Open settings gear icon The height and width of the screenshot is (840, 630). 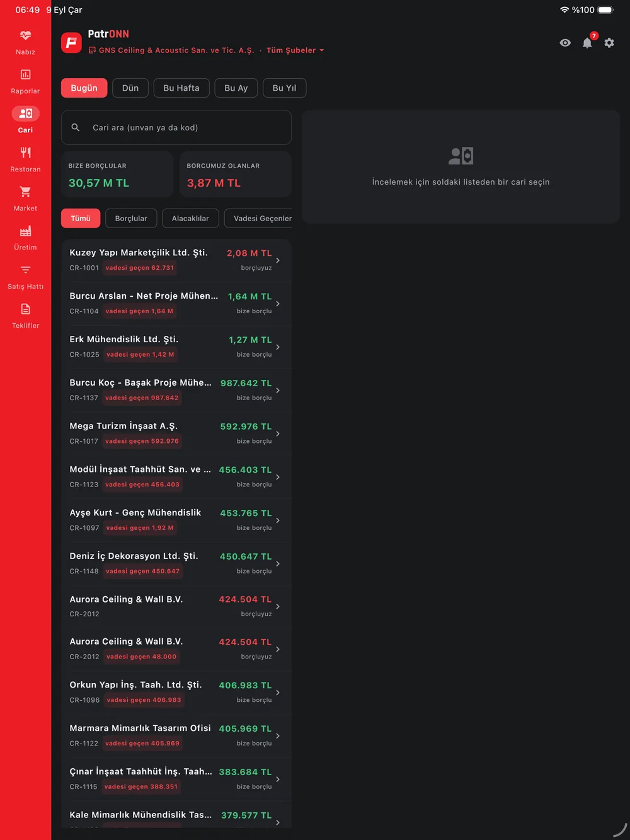tap(609, 43)
